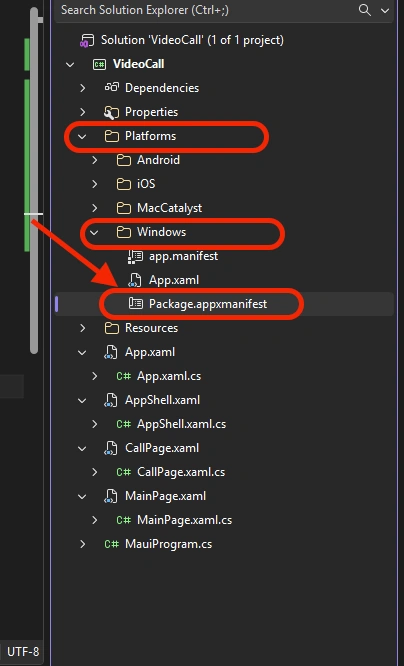Viewport: 404px width, 666px height.
Task: Collapse the Platforms folder
Action: (82, 136)
